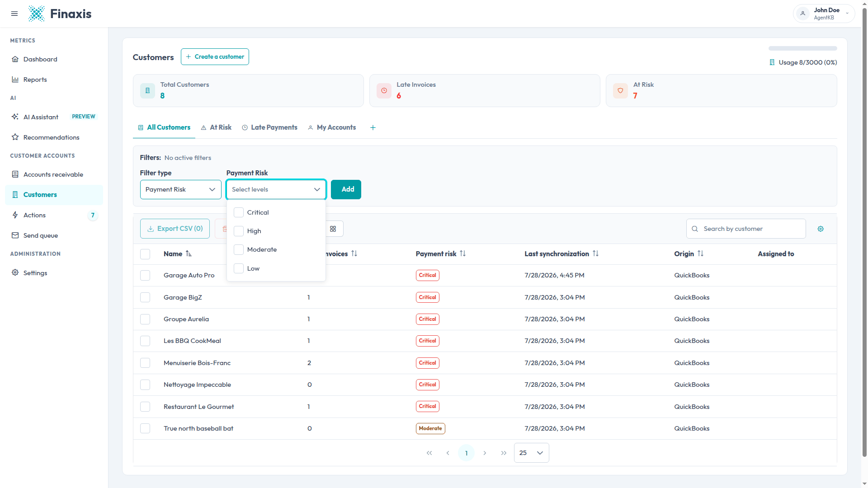Viewport: 868px width, 488px height.
Task: Open the John Doe user avatar icon
Action: [803, 14]
